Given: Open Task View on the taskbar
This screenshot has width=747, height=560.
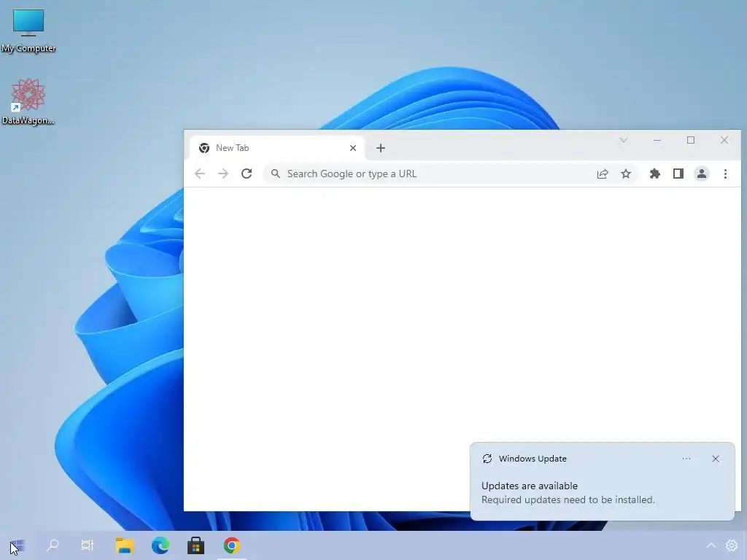Looking at the screenshot, I should point(88,545).
